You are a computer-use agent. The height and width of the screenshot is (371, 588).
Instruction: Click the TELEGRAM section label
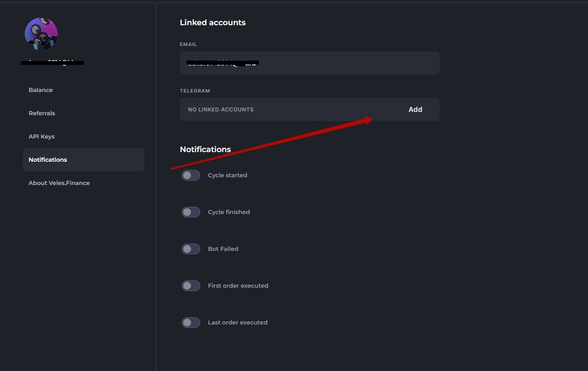click(195, 91)
